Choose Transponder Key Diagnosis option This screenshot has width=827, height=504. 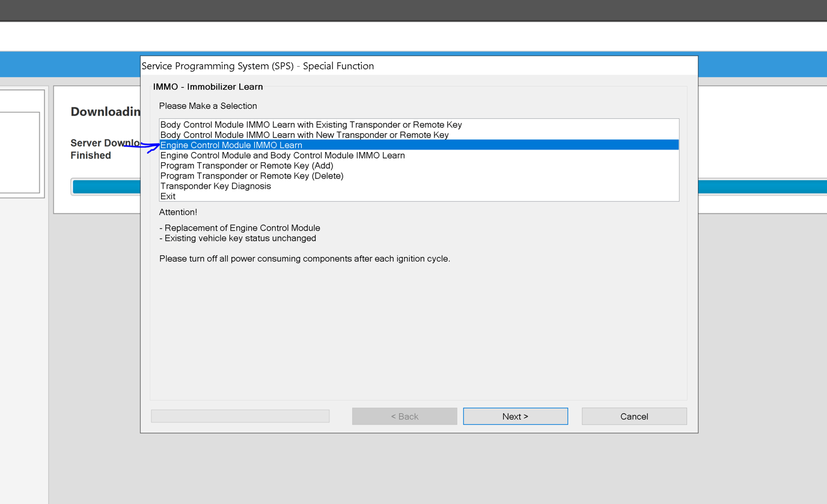point(216,186)
